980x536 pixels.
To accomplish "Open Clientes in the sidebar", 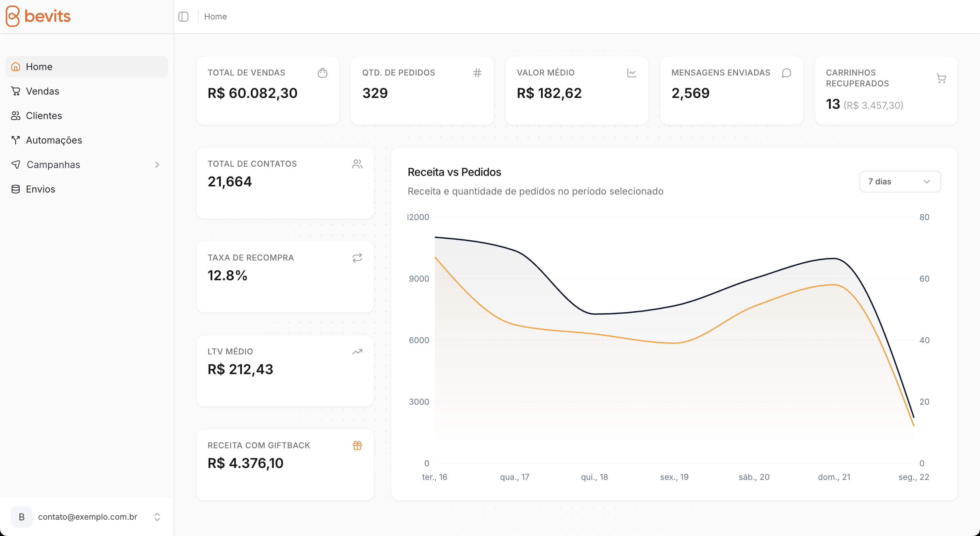I will pos(44,116).
